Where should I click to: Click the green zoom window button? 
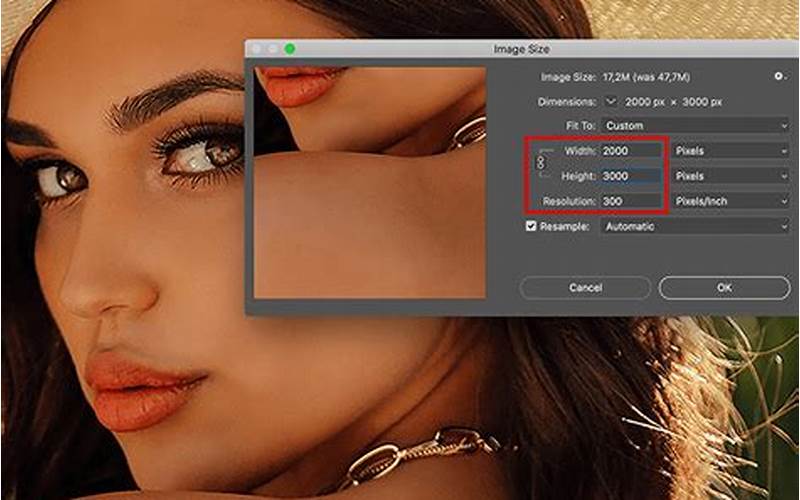coord(290,49)
